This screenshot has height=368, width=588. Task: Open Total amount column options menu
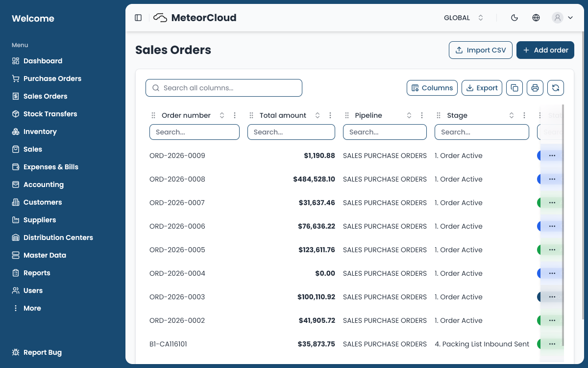(x=330, y=115)
